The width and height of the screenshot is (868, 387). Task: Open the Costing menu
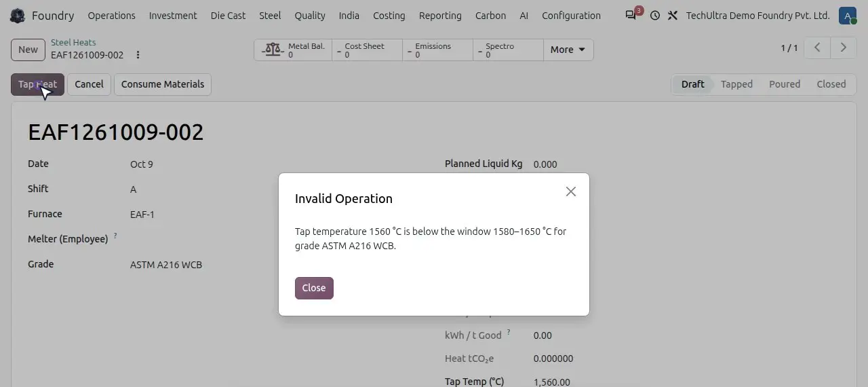389,16
